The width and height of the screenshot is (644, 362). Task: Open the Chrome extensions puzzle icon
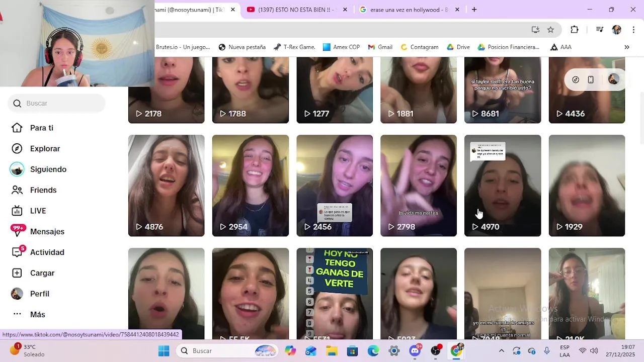(x=575, y=30)
